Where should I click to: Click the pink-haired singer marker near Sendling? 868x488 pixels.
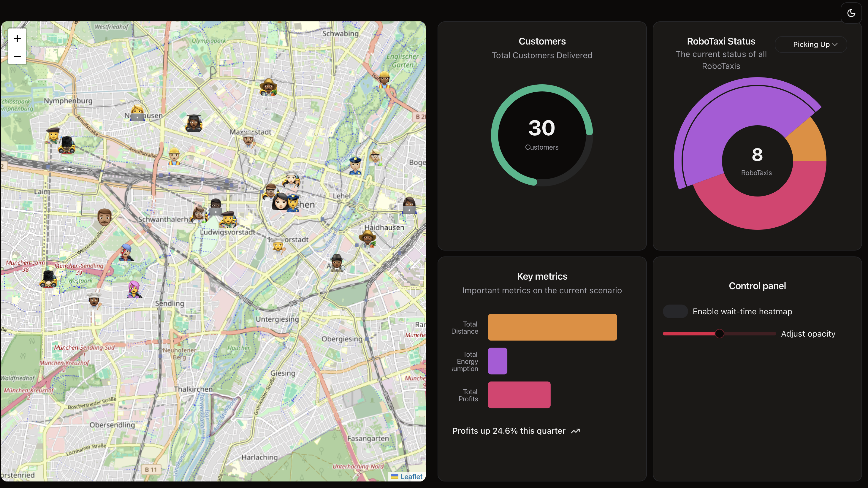(134, 289)
